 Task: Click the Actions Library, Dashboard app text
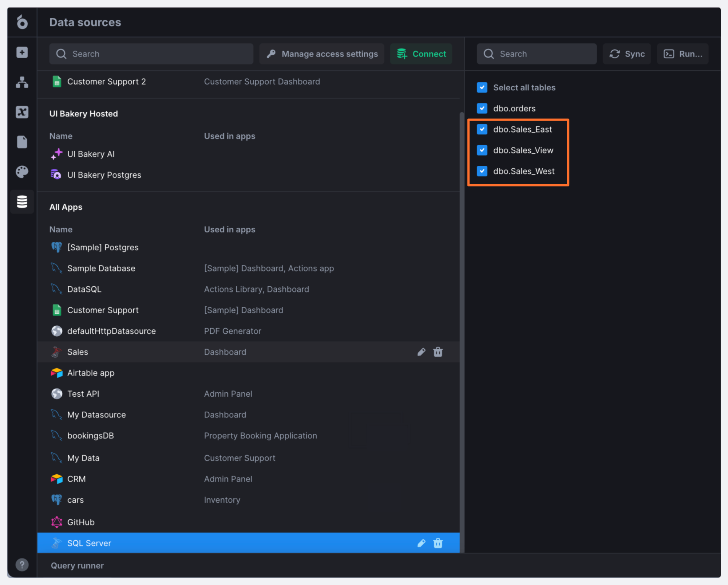[256, 289]
